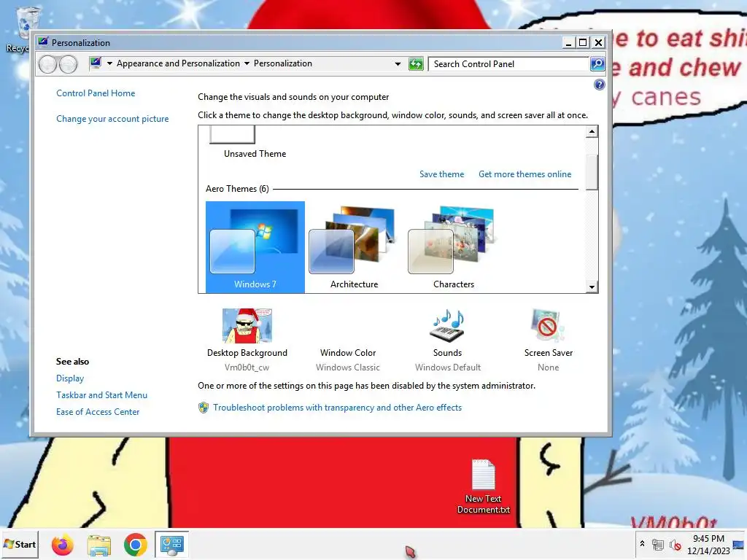This screenshot has width=747, height=560.
Task: Open Get more themes online link
Action: (x=525, y=174)
